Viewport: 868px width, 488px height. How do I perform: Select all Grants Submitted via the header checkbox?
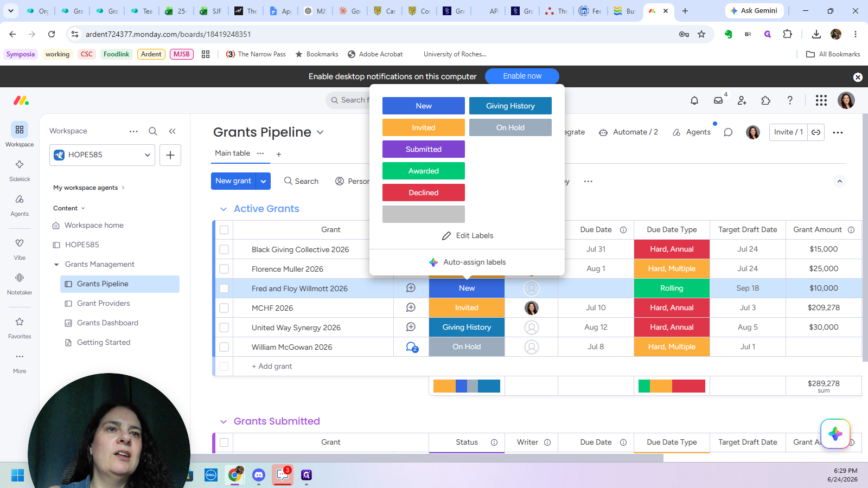(224, 442)
